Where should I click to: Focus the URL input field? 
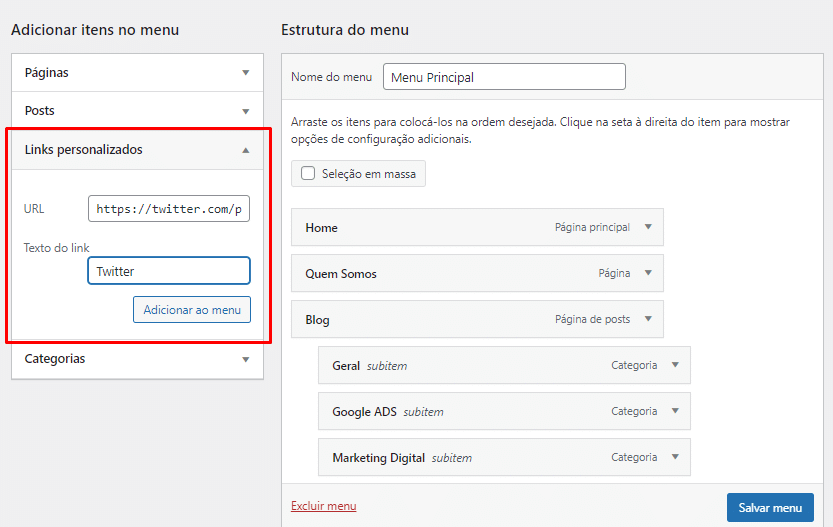169,209
